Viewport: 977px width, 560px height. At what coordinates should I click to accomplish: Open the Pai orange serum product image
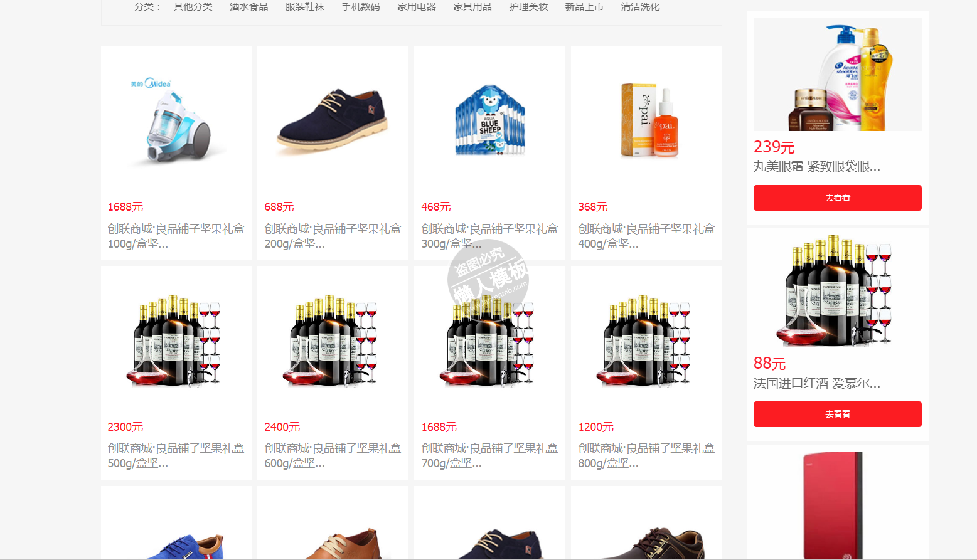pyautogui.click(x=646, y=121)
